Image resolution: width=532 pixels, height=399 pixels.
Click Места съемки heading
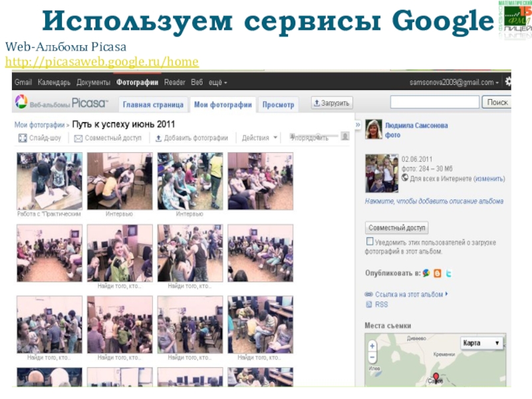[x=388, y=326]
